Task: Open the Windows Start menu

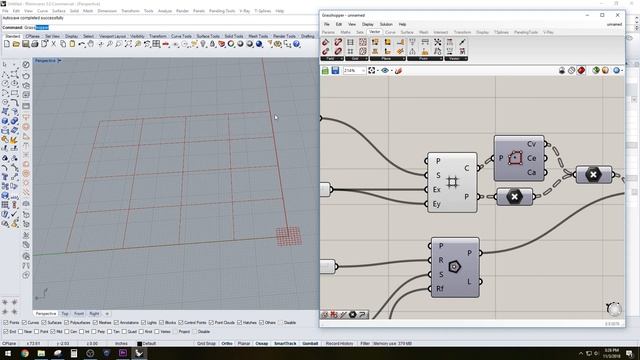Action: [8, 353]
